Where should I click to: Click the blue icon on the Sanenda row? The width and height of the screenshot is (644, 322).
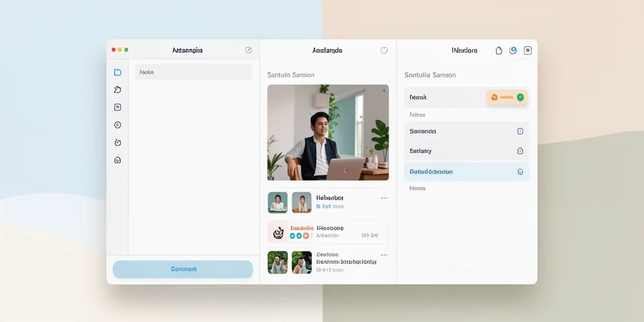click(x=520, y=131)
